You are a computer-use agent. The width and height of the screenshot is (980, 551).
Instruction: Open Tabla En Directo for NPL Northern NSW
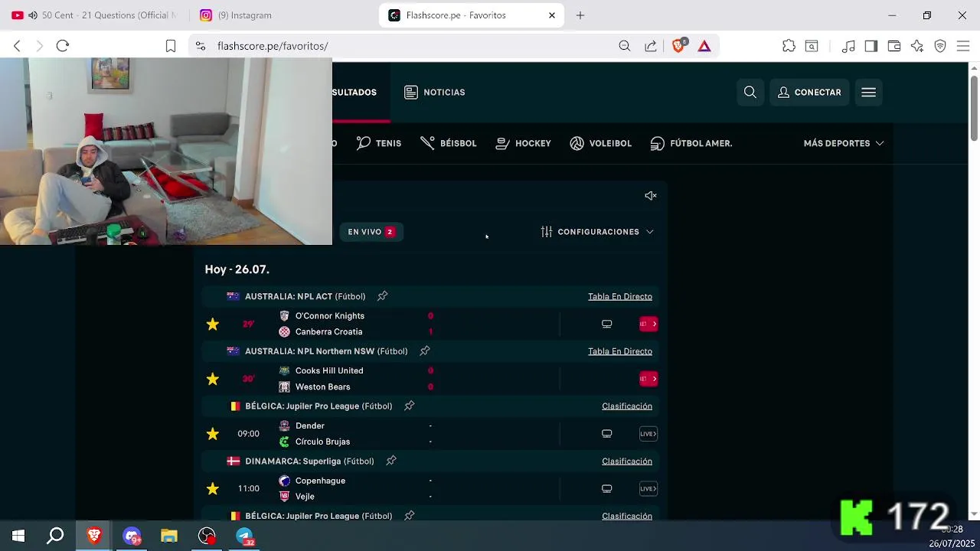pyautogui.click(x=620, y=351)
